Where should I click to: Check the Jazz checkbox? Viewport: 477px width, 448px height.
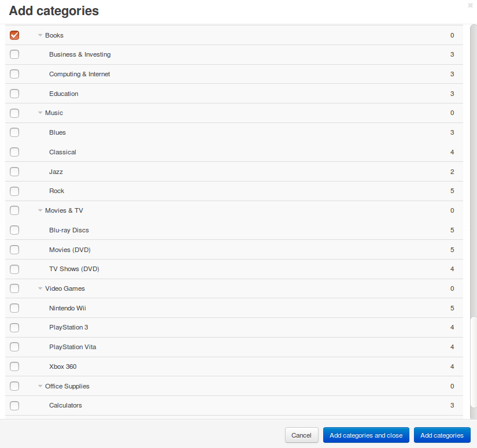(x=14, y=172)
